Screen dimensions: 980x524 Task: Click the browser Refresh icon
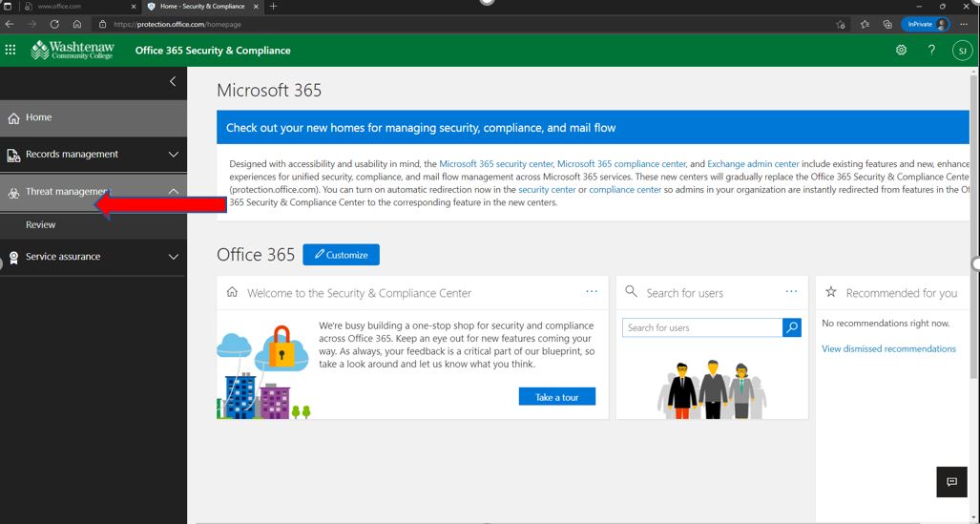point(54,25)
